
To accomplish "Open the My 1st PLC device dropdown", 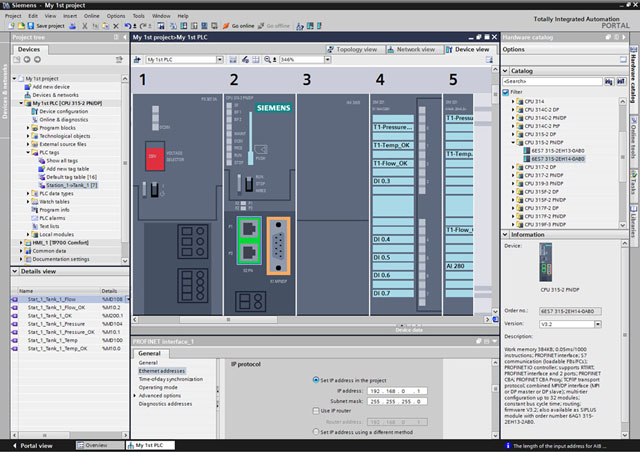I will click(222, 60).
